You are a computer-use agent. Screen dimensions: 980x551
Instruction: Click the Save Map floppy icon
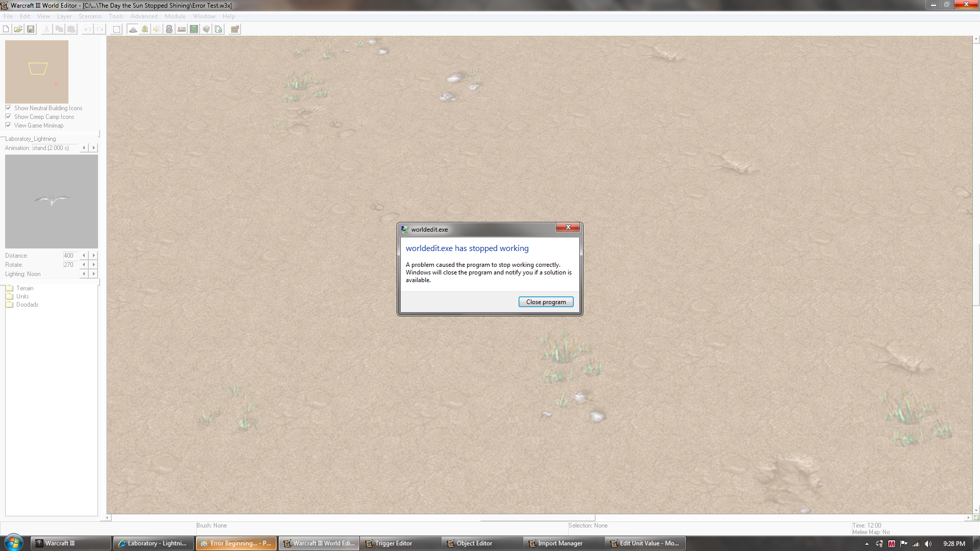(31, 29)
